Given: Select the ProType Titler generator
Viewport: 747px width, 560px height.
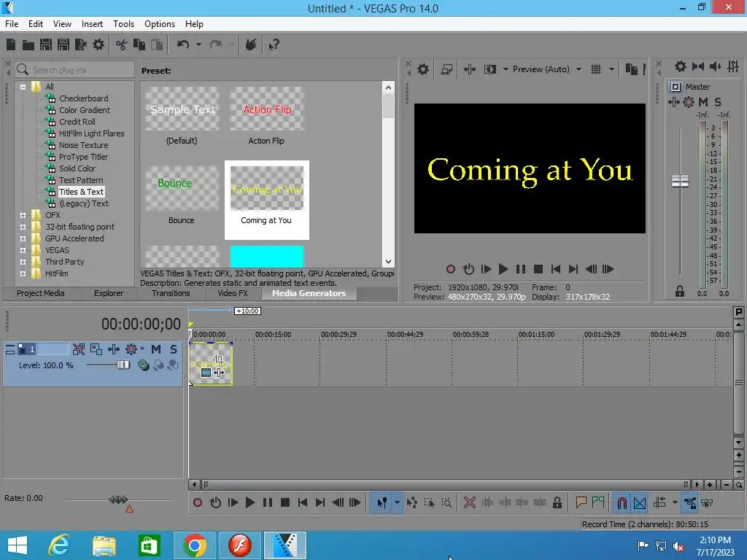Looking at the screenshot, I should (x=83, y=157).
